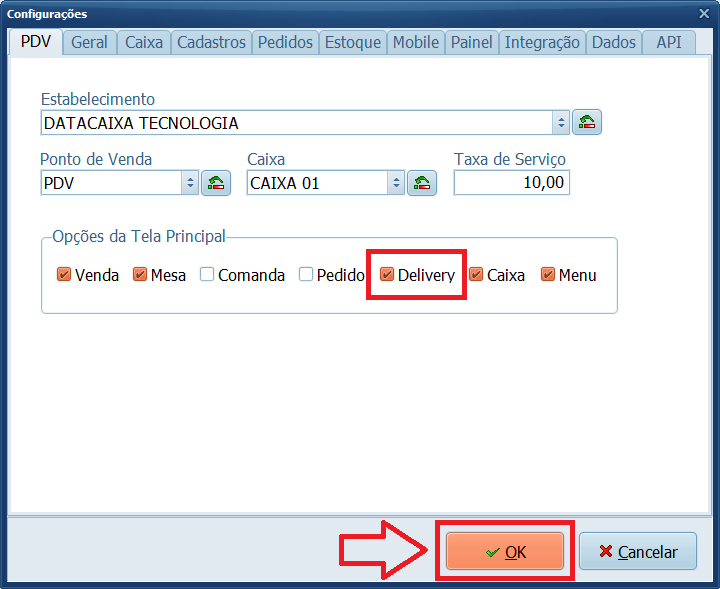The image size is (720, 589).
Task: Open the Caixa settings tab
Action: click(144, 43)
